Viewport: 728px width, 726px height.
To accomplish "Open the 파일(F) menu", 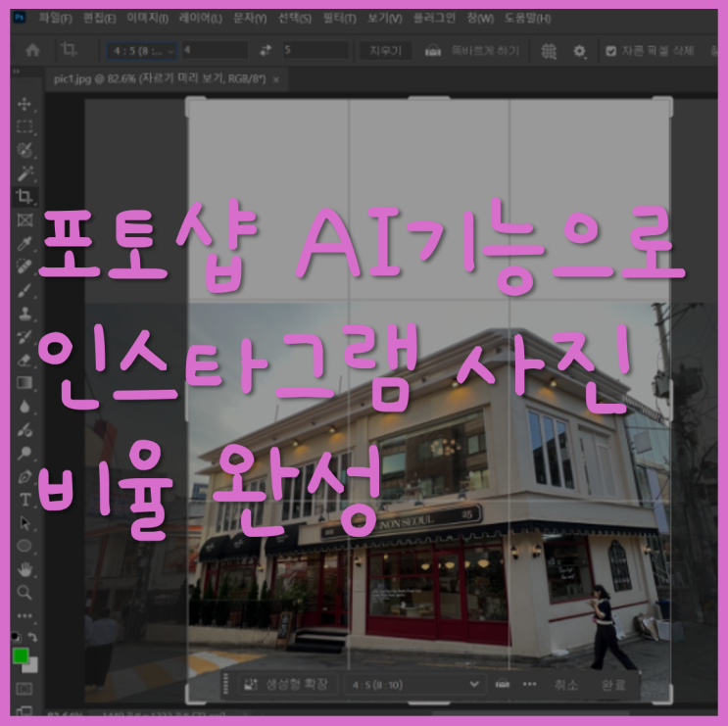I will click(x=56, y=19).
